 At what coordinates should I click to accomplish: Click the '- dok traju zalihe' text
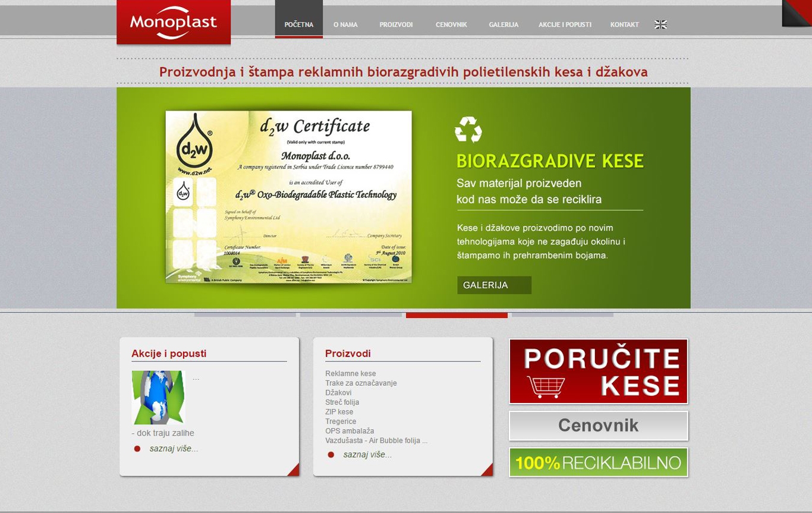coord(163,433)
